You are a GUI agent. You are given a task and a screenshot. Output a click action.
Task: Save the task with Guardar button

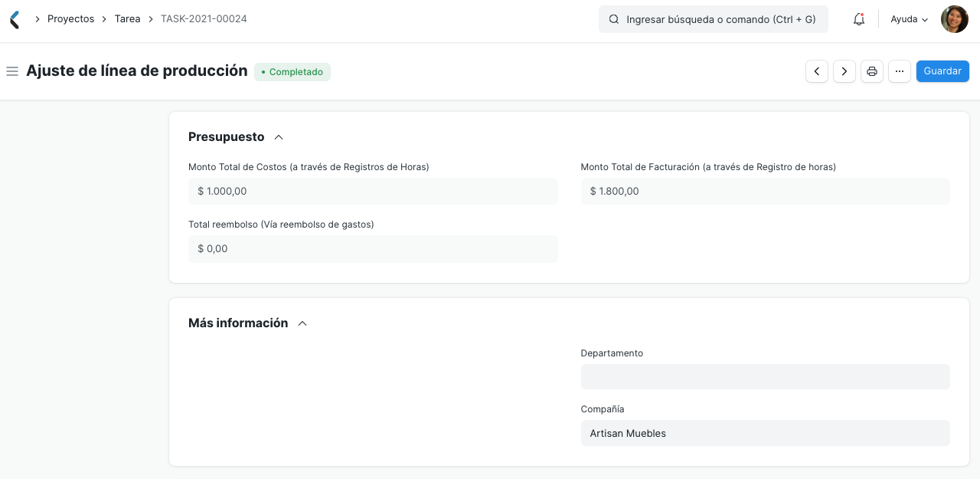tap(942, 71)
